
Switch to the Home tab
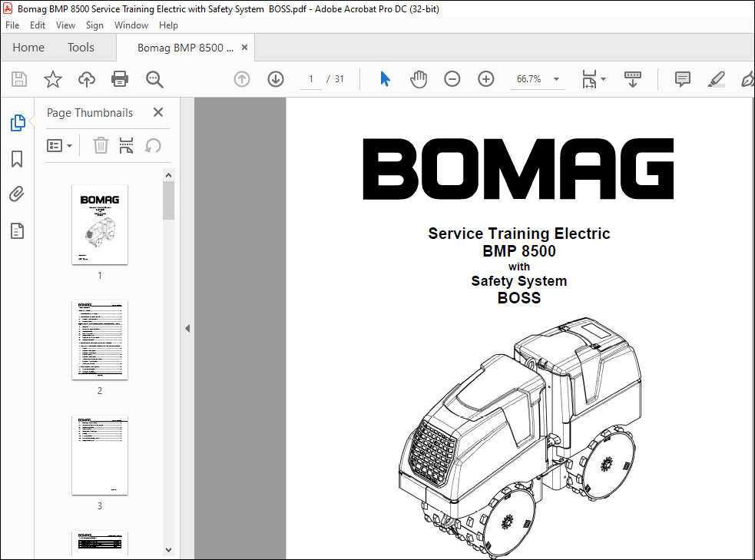point(28,47)
